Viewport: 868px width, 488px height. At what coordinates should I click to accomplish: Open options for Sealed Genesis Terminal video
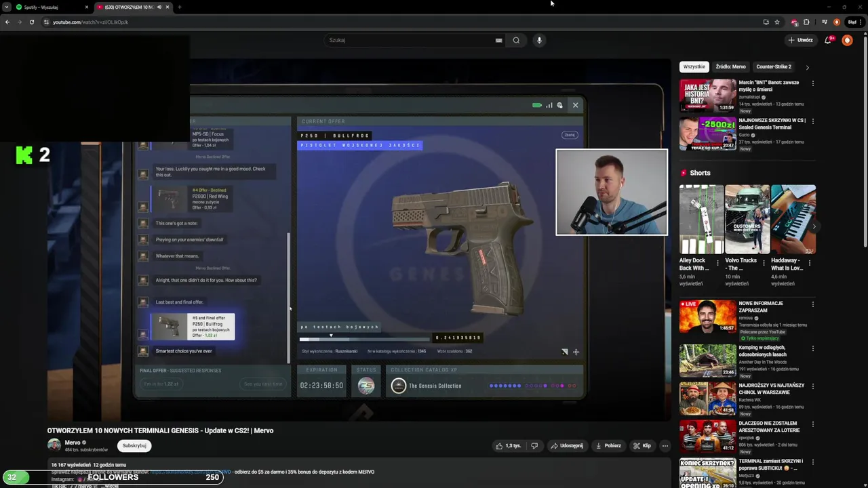point(812,121)
